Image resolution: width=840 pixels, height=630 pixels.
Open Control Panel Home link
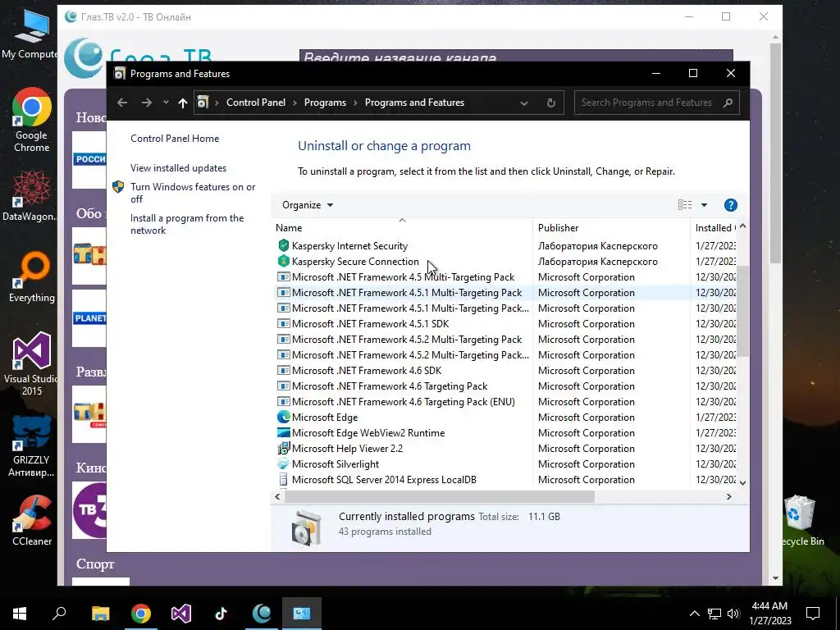pos(175,139)
